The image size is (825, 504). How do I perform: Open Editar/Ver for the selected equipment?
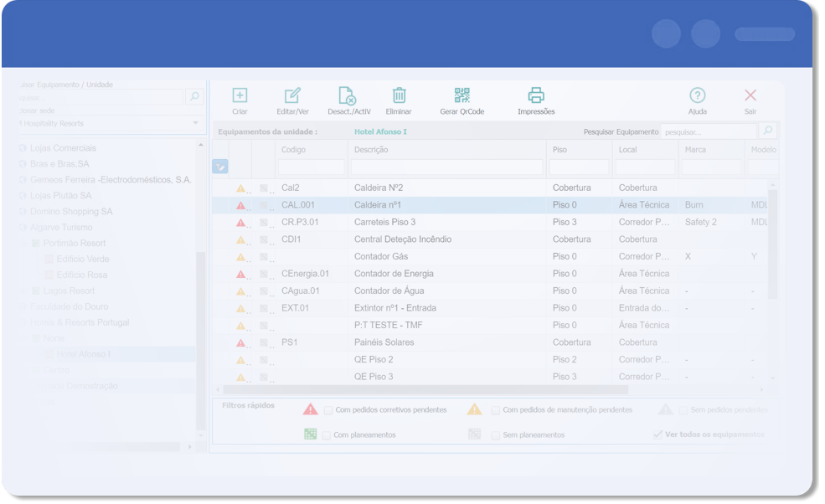click(x=292, y=95)
